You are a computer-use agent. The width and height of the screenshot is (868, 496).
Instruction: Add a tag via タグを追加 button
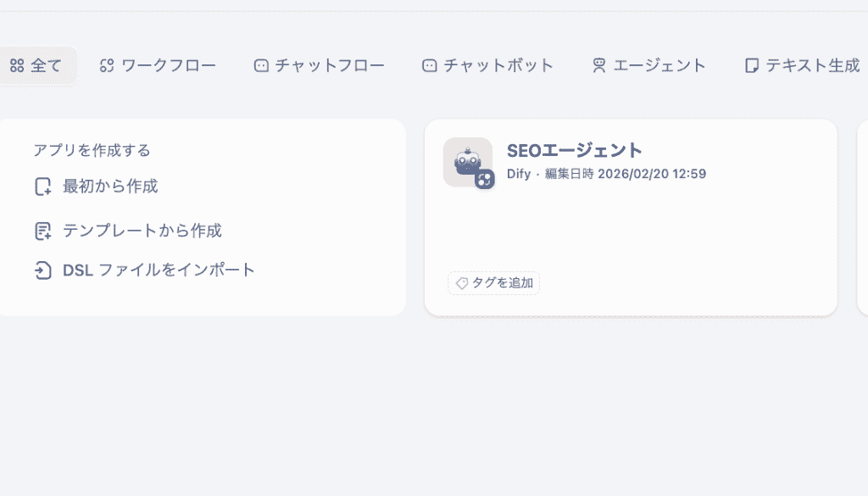tap(494, 283)
